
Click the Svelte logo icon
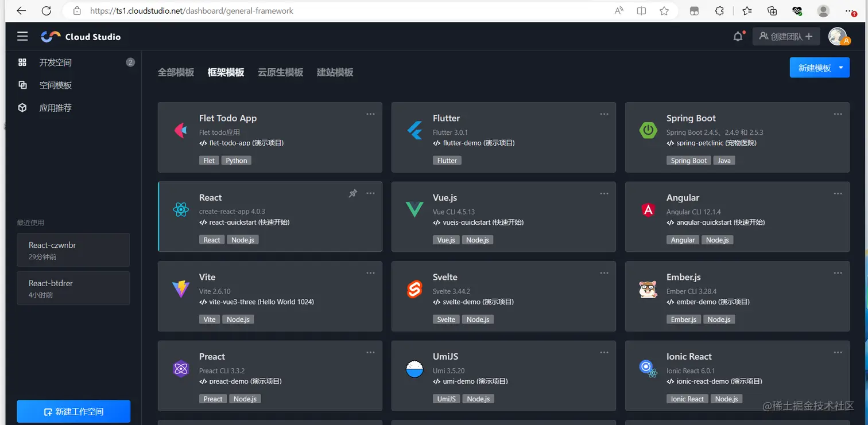point(414,290)
